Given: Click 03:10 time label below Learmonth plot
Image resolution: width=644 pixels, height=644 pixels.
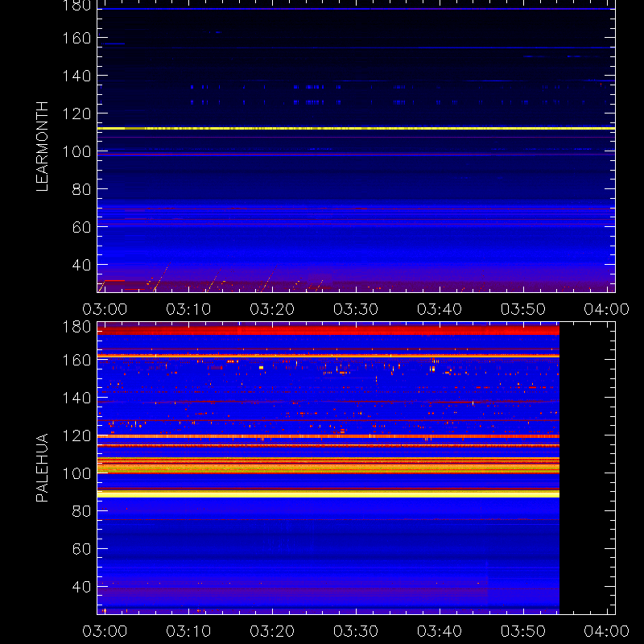Looking at the screenshot, I should 188,309.
